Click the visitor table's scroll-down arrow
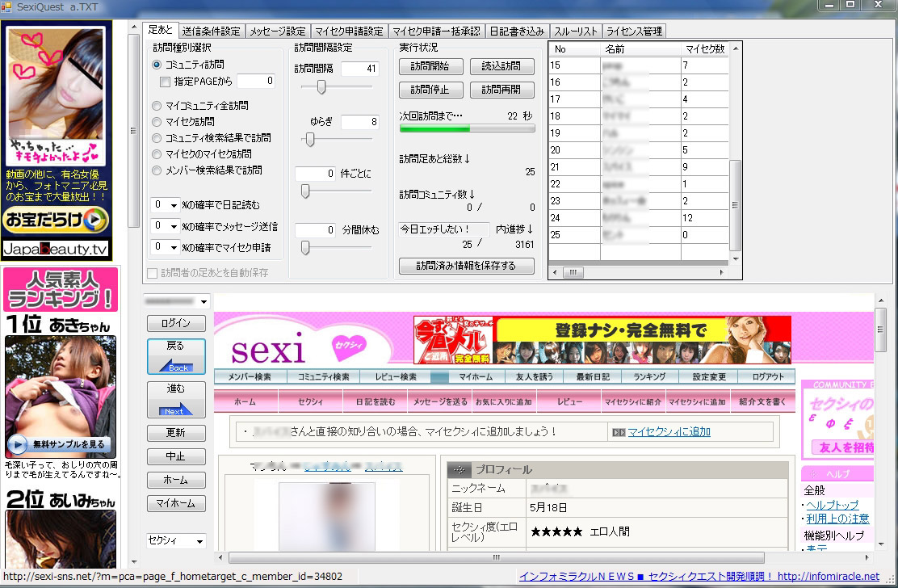 736,258
